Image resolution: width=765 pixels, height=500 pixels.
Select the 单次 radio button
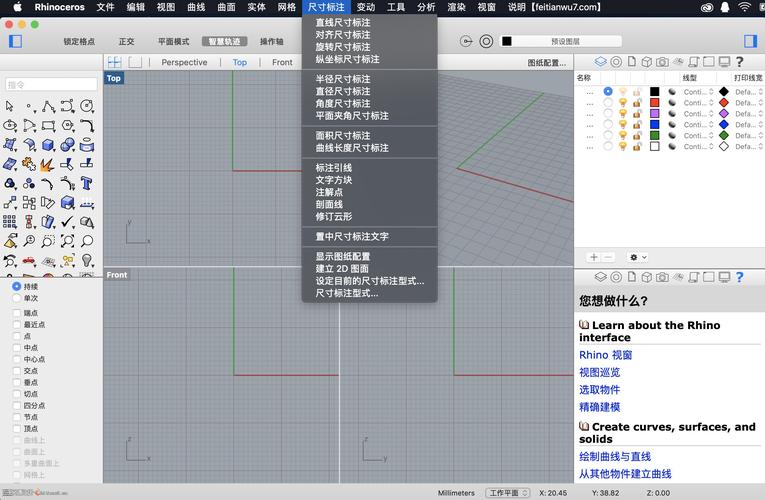coord(17,298)
